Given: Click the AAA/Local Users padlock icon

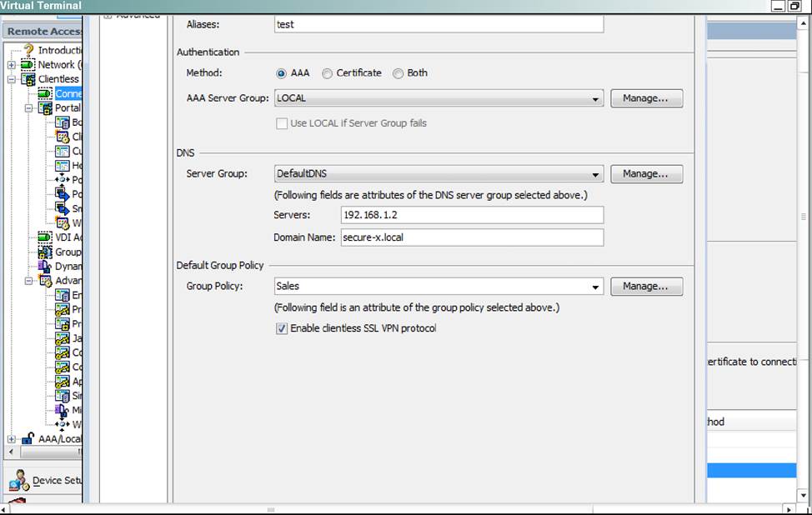Looking at the screenshot, I should point(28,439).
